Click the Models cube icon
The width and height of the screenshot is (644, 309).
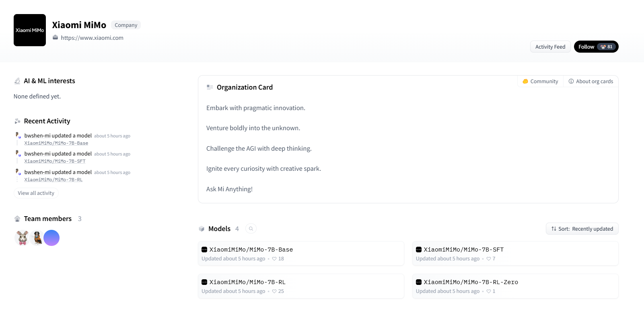[x=202, y=229]
